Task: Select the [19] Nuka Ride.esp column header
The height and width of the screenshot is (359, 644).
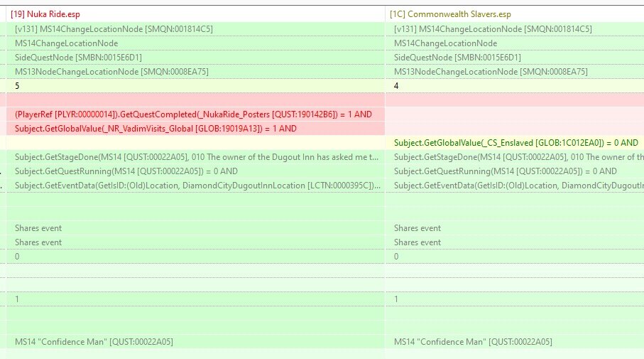Action: click(x=195, y=14)
